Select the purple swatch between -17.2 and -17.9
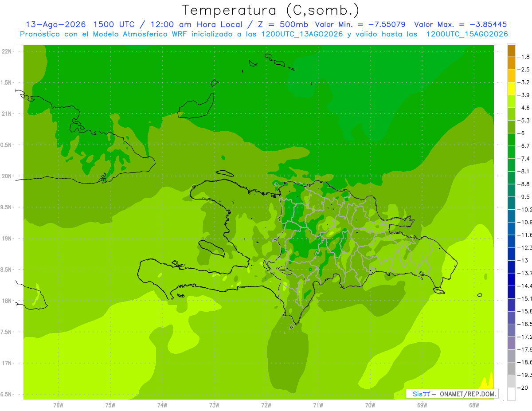Image resolution: width=532 pixels, height=411 pixels. (511, 343)
